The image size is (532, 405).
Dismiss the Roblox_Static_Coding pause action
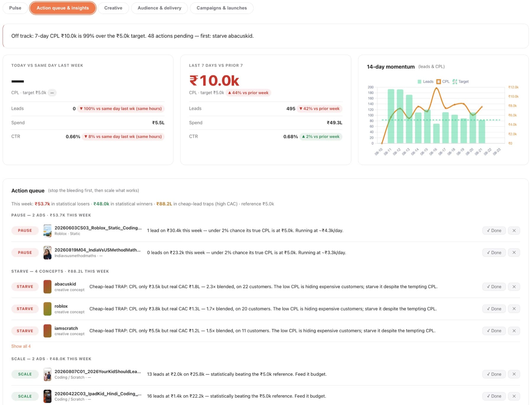pyautogui.click(x=514, y=230)
